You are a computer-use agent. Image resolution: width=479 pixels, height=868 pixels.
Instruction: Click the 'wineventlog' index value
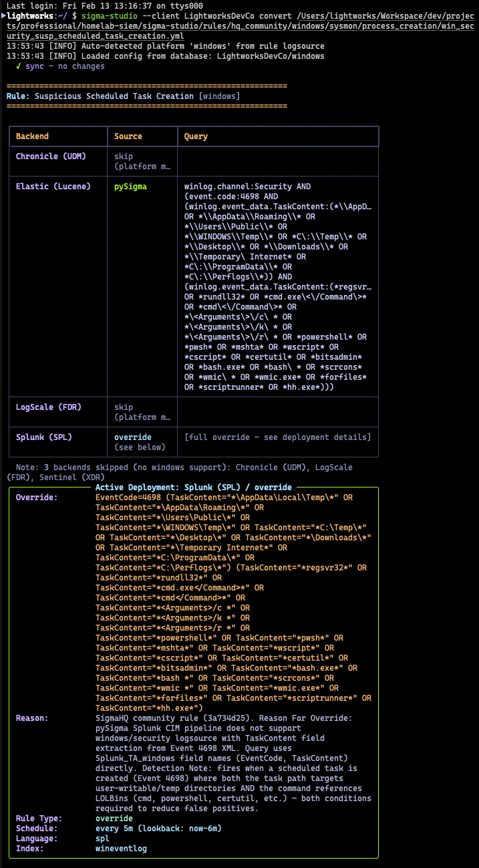click(122, 849)
